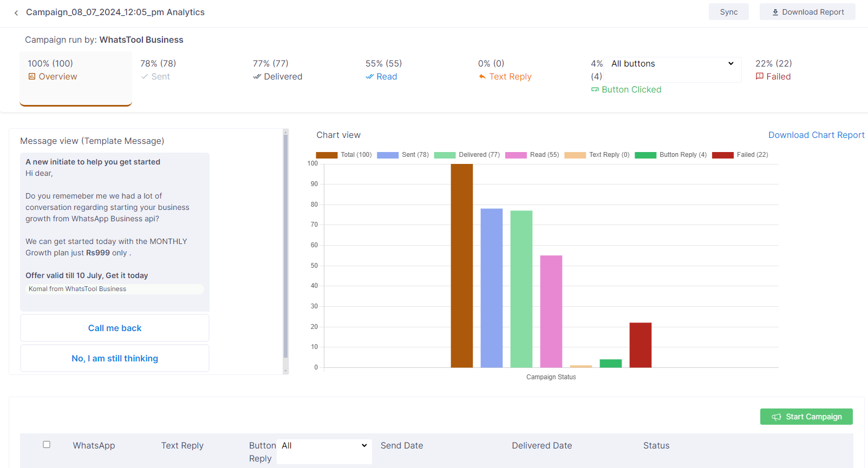Tick the select-all checkbox in table header

tap(47, 445)
